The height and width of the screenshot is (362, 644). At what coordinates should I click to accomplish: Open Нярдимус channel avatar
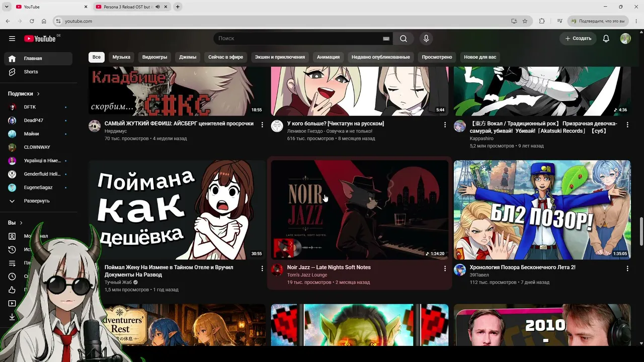[95, 126]
